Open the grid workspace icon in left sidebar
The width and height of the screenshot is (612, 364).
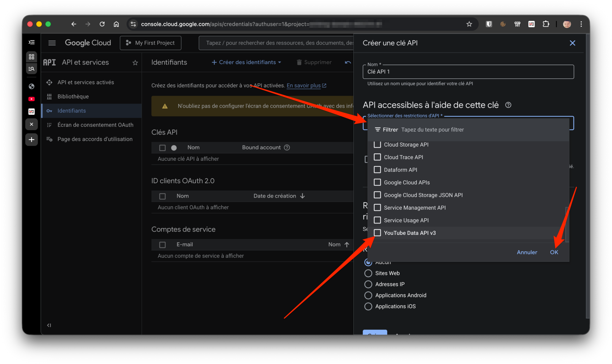point(32,57)
